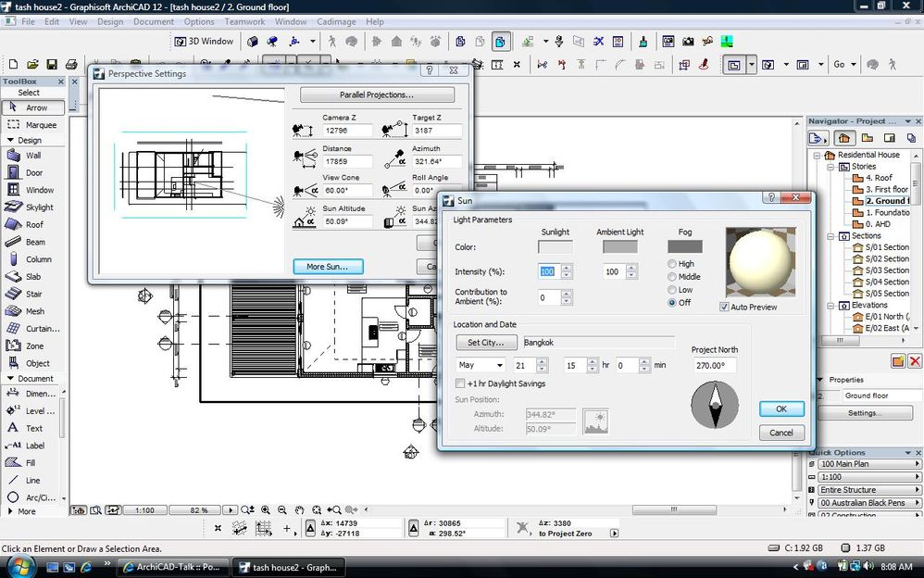Expand the Elevations tree node

click(830, 306)
